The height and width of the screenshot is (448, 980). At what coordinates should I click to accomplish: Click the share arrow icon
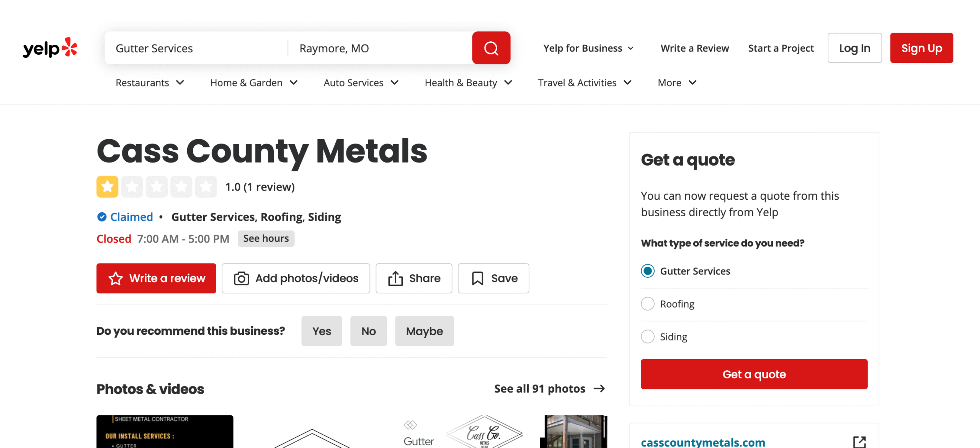(x=395, y=278)
